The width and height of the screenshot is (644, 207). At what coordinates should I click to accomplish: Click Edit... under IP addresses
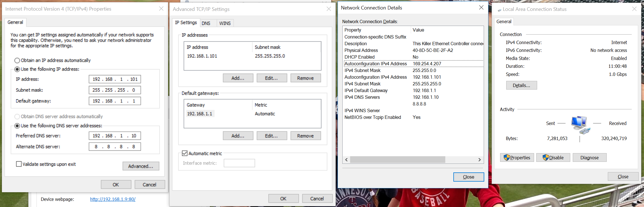point(272,78)
